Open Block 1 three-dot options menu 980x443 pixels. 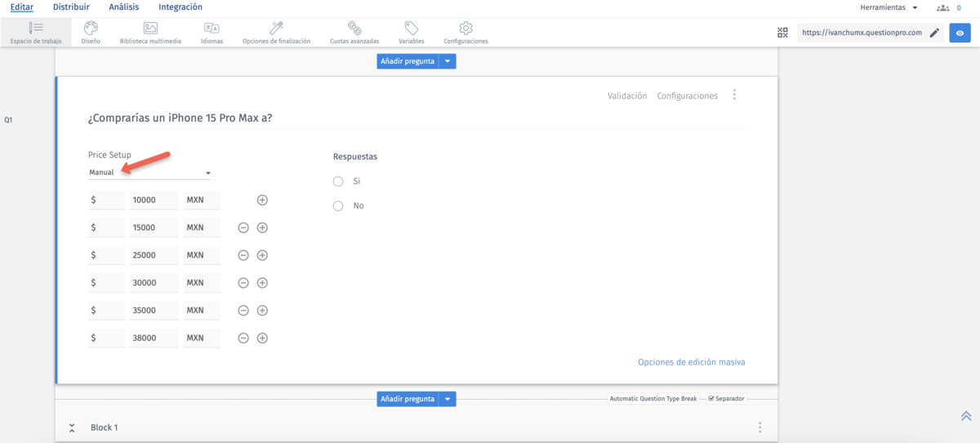(x=760, y=427)
